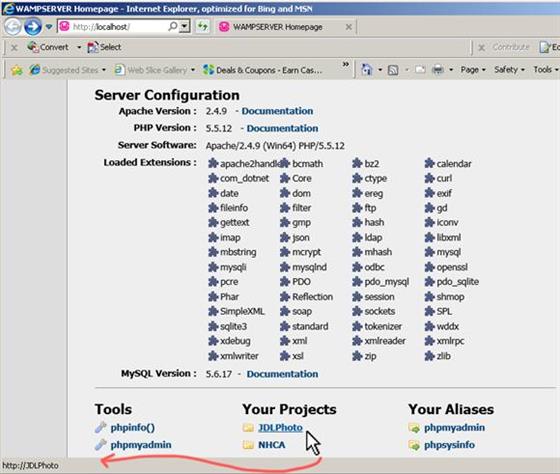The height and width of the screenshot is (474, 560).
Task: Click the browser Forward button
Action: point(33,27)
